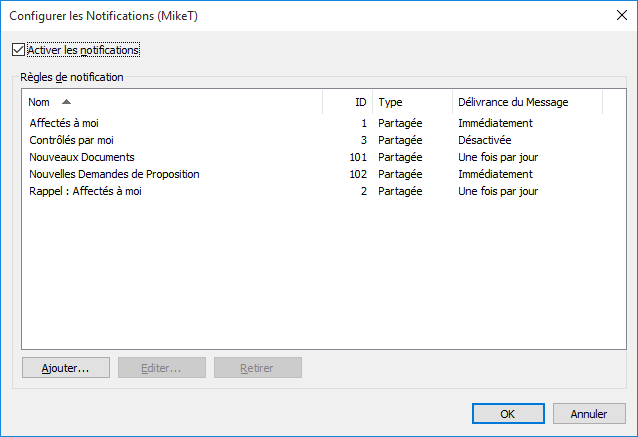Image resolution: width=638 pixels, height=437 pixels.
Task: Click the ID 102 cell
Action: [358, 174]
